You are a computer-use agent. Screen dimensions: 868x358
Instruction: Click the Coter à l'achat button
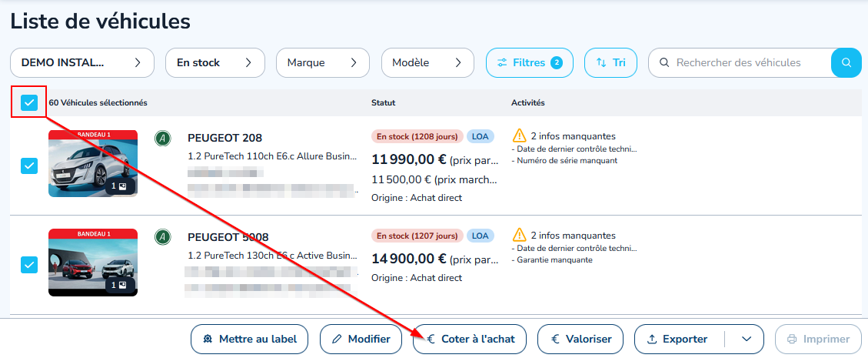470,340
